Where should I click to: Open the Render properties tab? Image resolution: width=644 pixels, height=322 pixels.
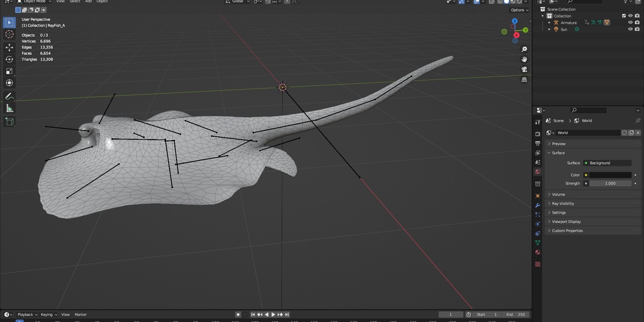[538, 134]
